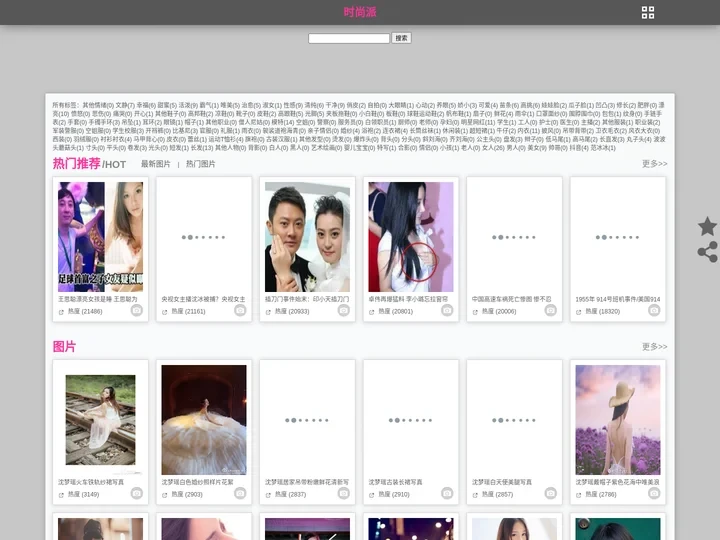Select the 模特(14) tag
The width and height of the screenshot is (720, 540).
pyautogui.click(x=282, y=122)
